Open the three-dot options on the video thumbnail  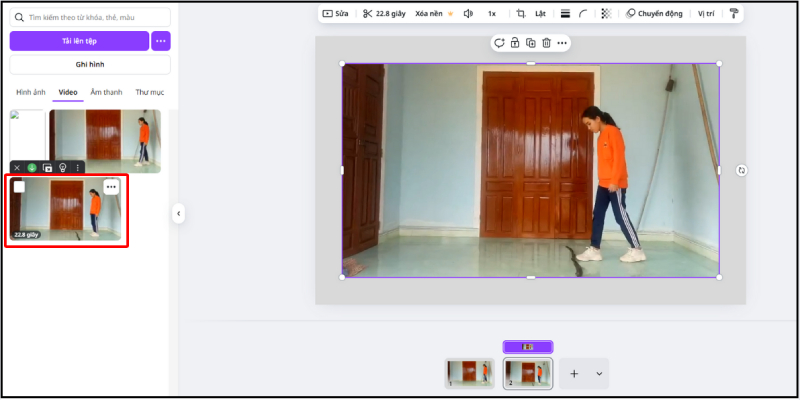pos(111,187)
